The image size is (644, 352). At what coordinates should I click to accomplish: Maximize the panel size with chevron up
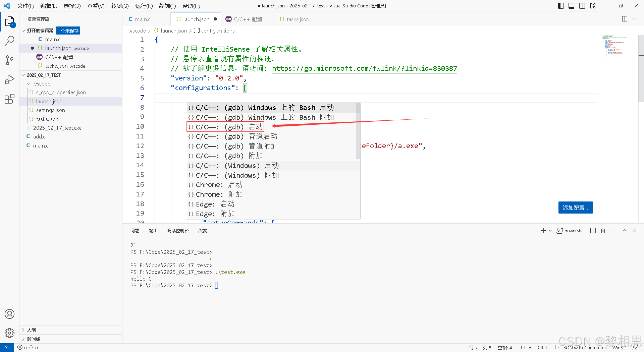pyautogui.click(x=625, y=231)
